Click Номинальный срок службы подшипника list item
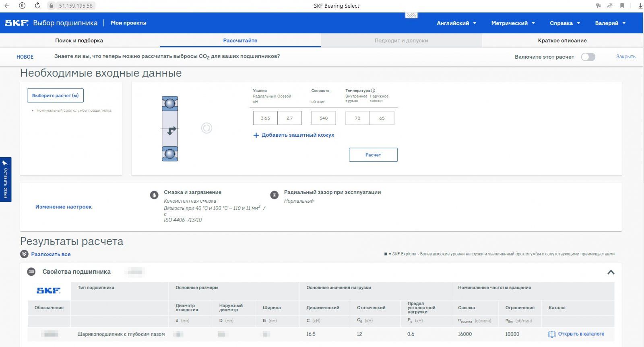Screen dimensions: 644x347 (x=74, y=110)
